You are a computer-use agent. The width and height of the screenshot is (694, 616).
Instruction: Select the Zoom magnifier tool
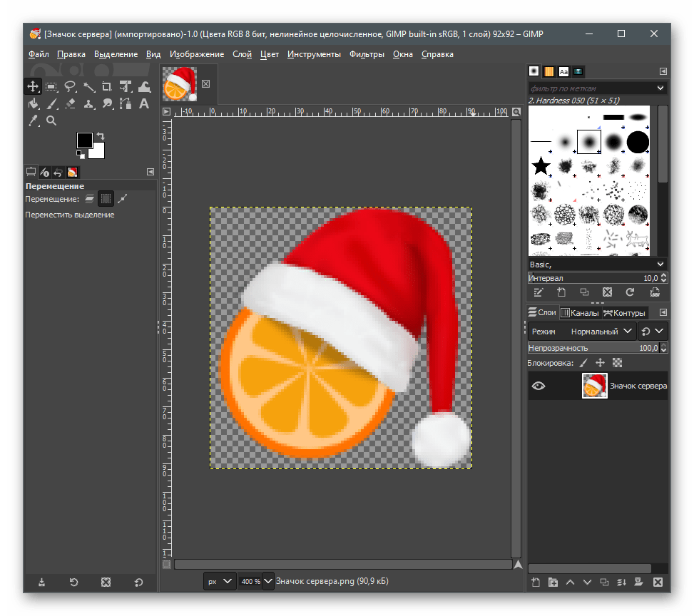(x=51, y=121)
